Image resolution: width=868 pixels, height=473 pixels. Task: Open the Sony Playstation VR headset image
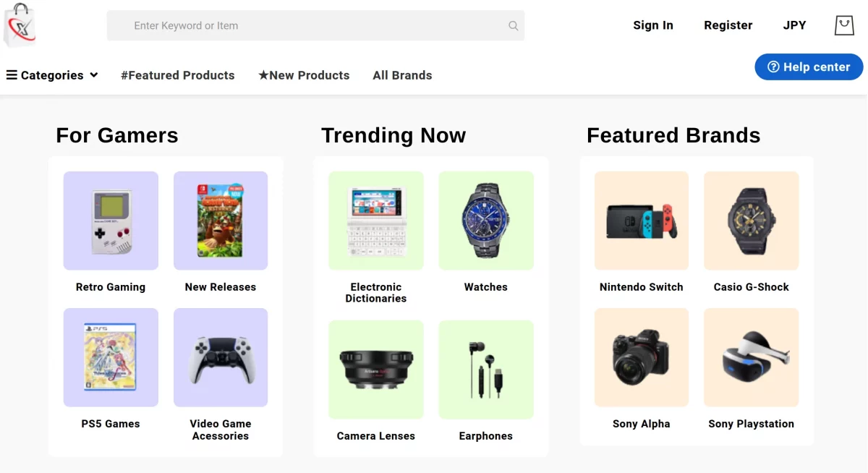point(752,357)
